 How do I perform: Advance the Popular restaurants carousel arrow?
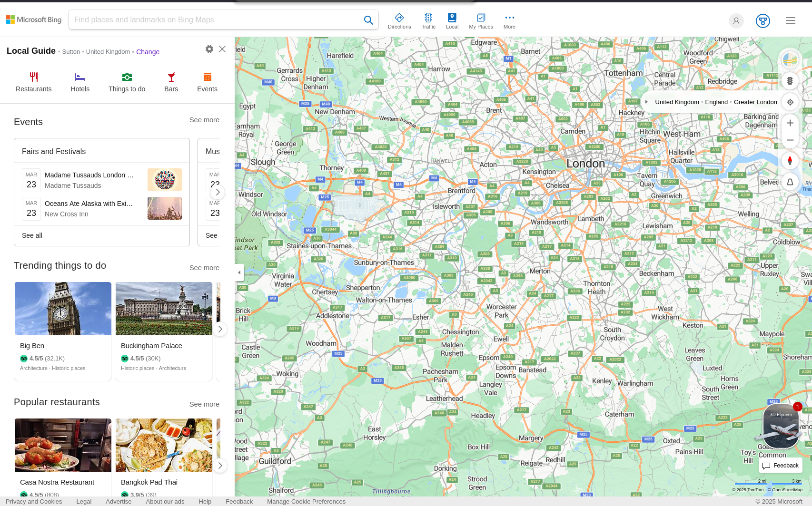[219, 466]
